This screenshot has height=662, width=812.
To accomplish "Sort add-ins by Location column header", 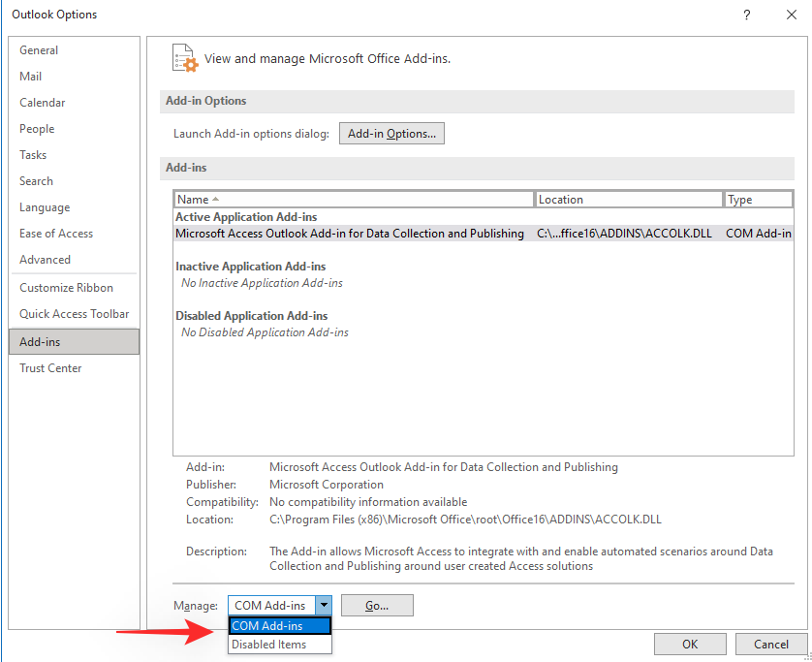I will tap(629, 200).
